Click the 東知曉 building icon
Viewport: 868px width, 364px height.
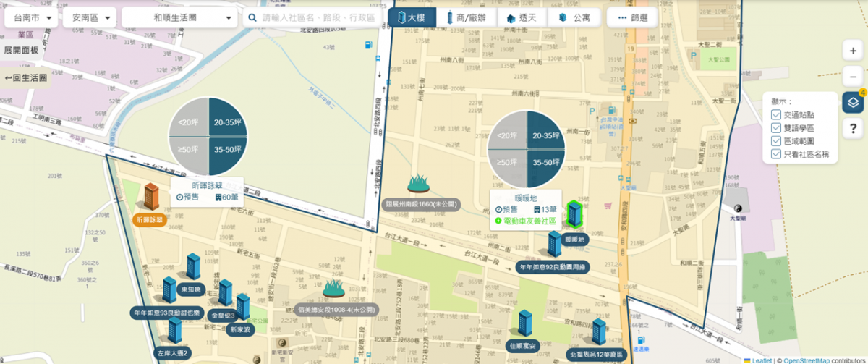[x=193, y=266]
